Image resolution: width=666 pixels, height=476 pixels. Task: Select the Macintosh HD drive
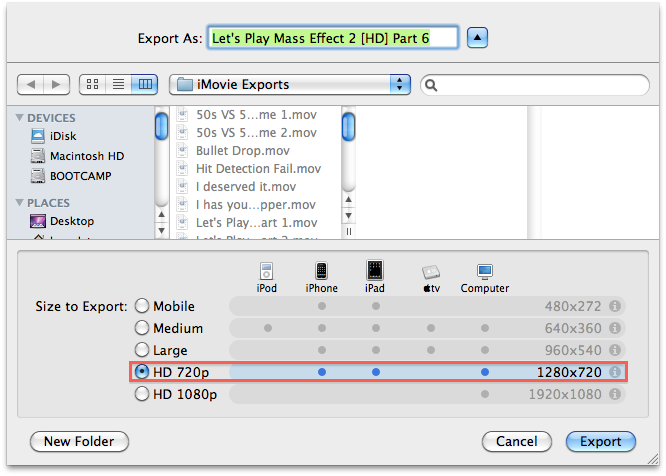(x=77, y=156)
